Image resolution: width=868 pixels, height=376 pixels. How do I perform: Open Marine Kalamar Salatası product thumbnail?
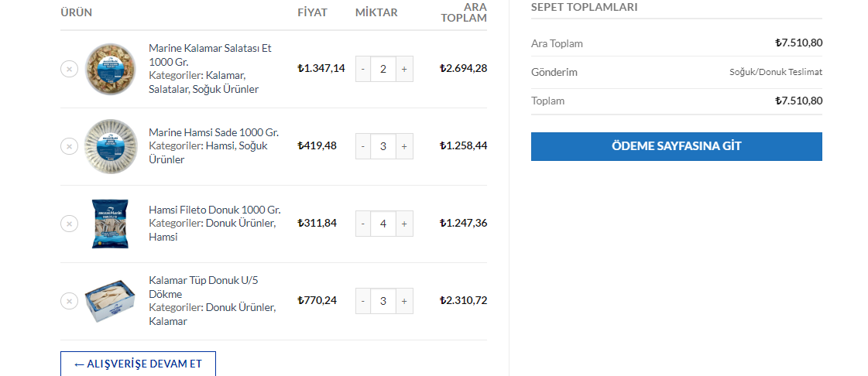(111, 69)
